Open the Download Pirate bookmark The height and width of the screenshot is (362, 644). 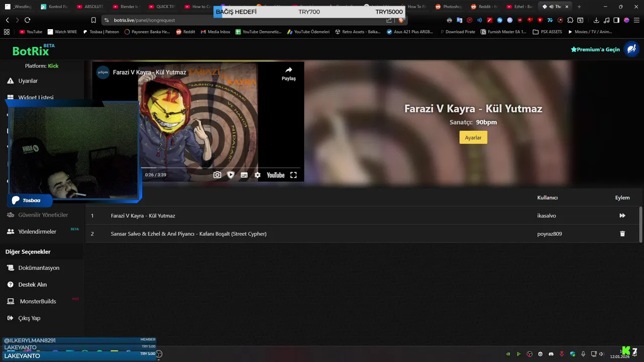[457, 32]
